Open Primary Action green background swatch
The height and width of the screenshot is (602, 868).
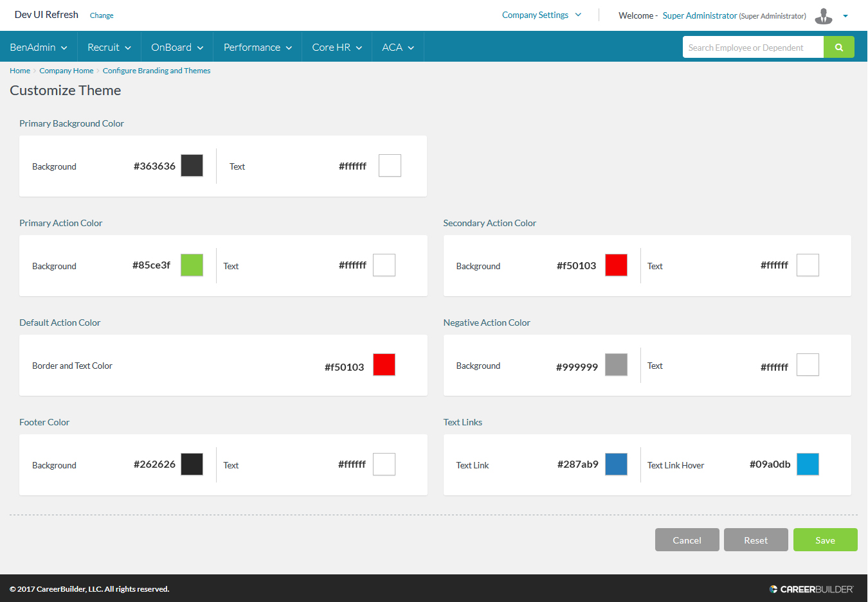[x=192, y=265]
